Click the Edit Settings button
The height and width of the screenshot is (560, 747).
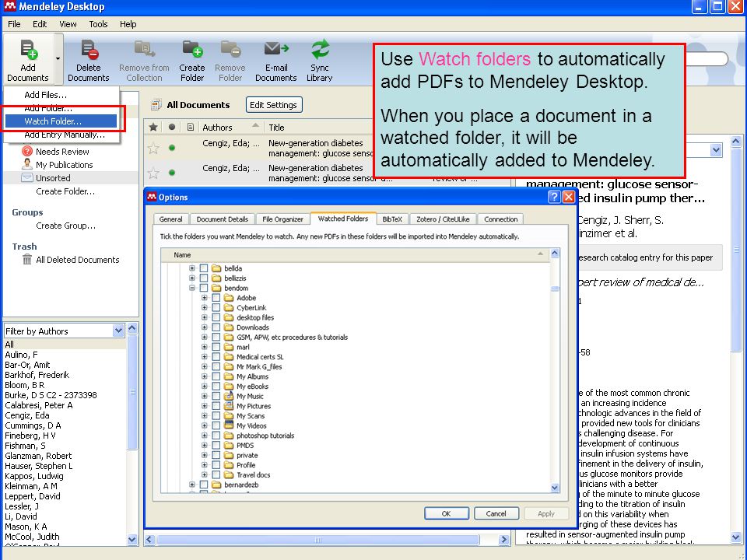point(273,105)
